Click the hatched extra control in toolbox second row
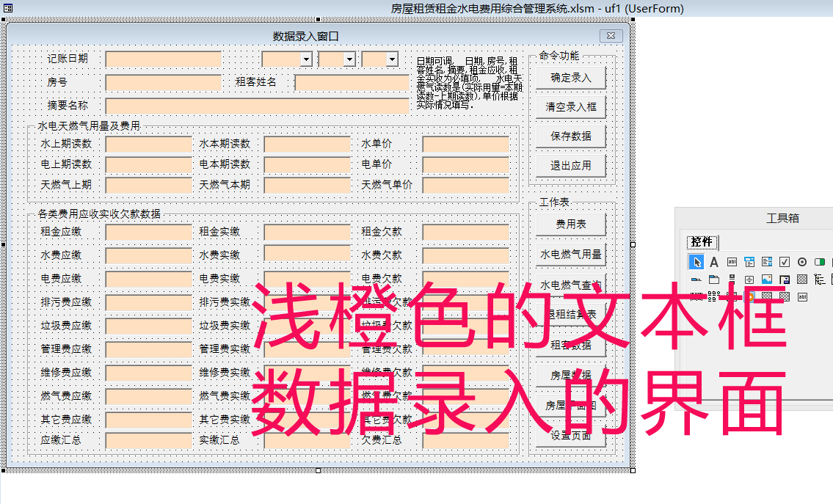This screenshot has height=504, width=833. pos(802,280)
